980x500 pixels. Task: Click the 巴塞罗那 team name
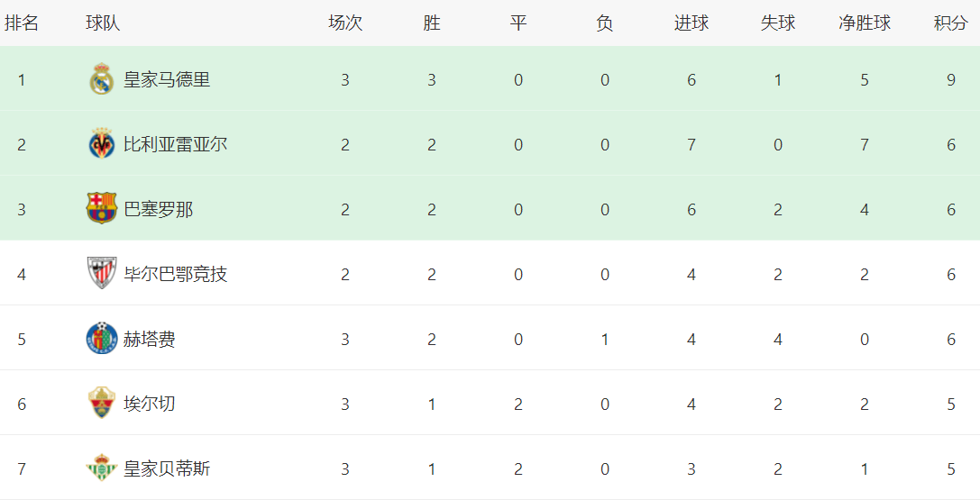158,209
